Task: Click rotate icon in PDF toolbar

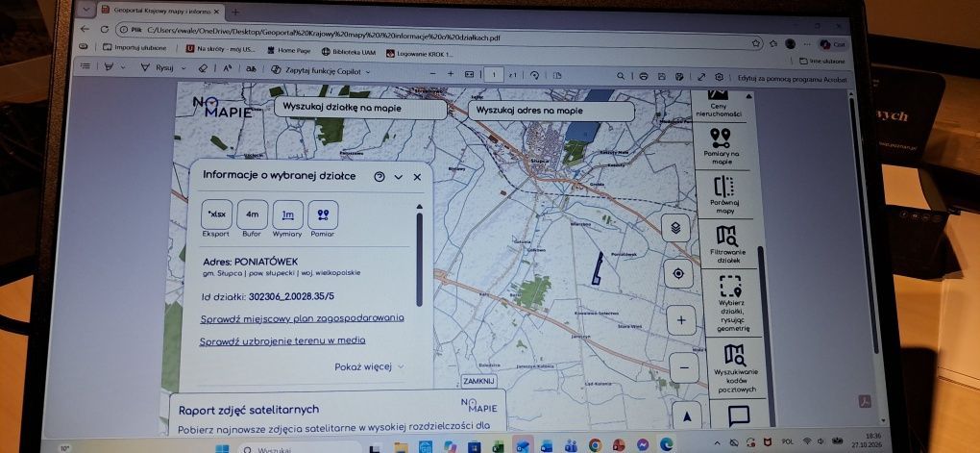Action: tap(534, 75)
